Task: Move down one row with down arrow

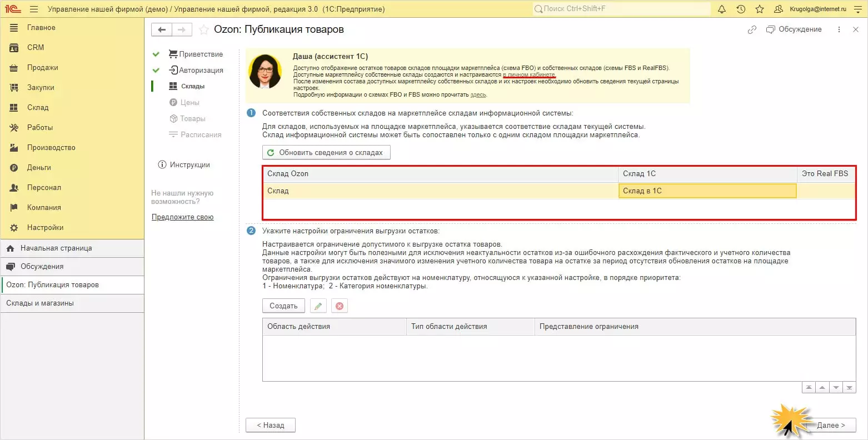Action: (x=836, y=388)
